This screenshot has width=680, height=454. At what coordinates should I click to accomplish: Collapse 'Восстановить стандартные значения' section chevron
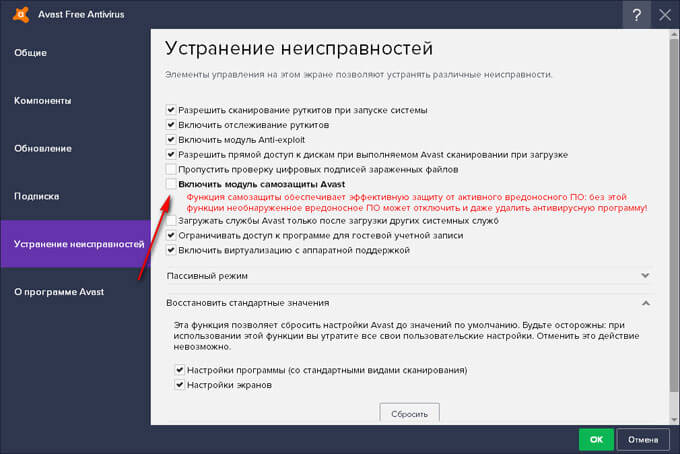(x=645, y=303)
